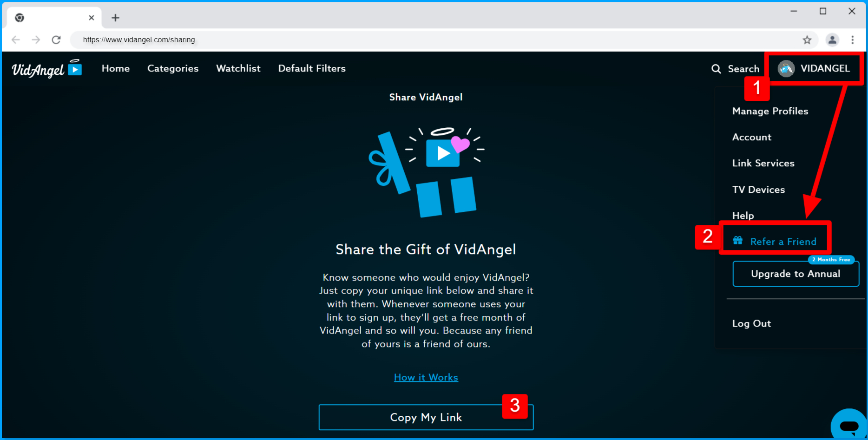Viewport: 868px width, 440px height.
Task: Minimize the browser window
Action: (794, 11)
